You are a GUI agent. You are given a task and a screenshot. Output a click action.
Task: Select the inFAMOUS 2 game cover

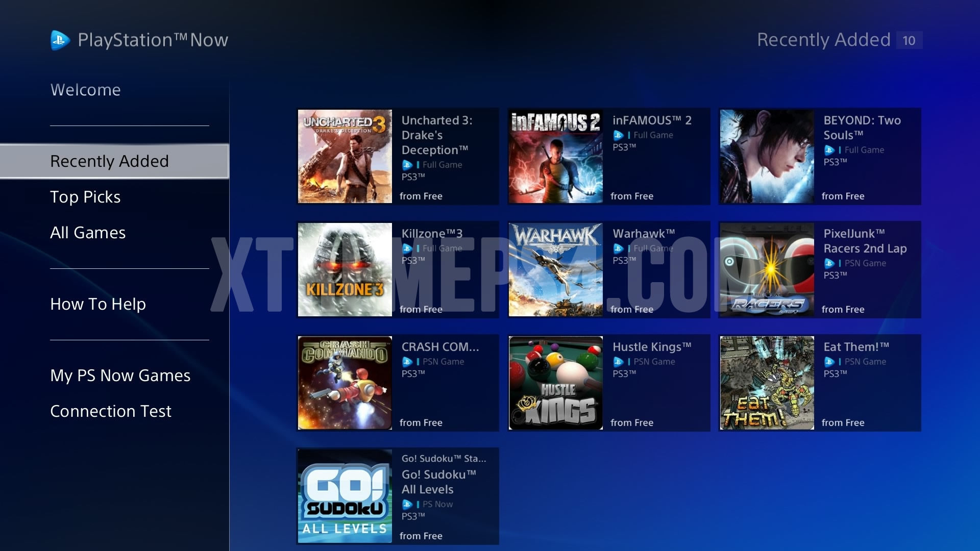coord(555,156)
